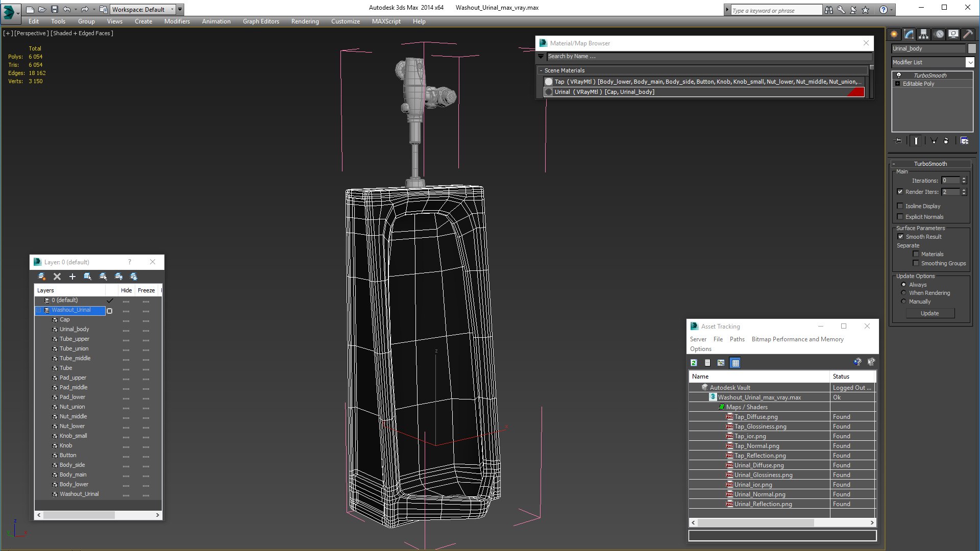Open quick access toolbar customize arrow
The height and width of the screenshot is (551, 980).
click(x=180, y=9)
